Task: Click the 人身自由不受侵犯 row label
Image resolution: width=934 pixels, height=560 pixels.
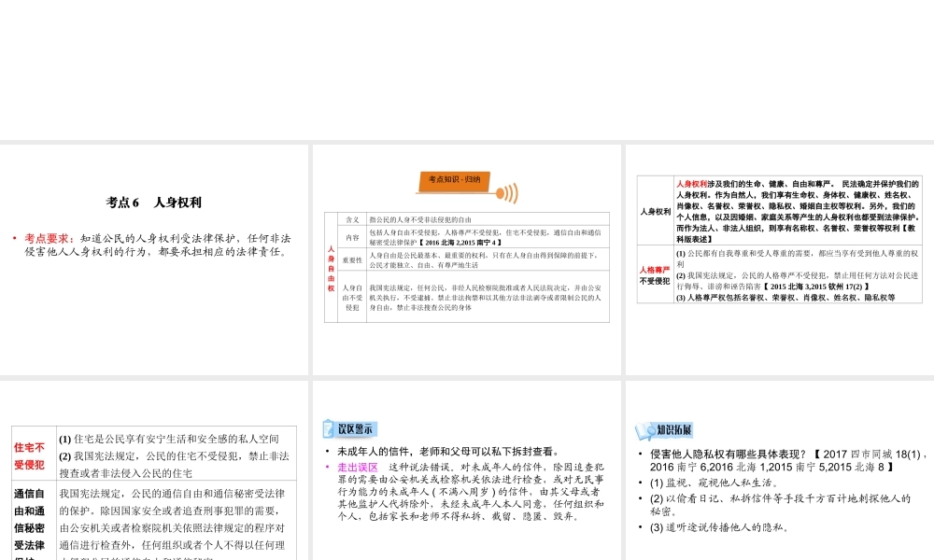Action: click(352, 297)
